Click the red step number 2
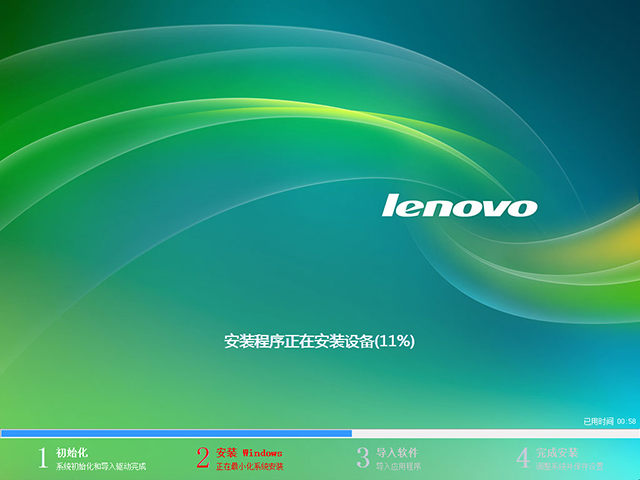640x480 pixels. [x=203, y=458]
